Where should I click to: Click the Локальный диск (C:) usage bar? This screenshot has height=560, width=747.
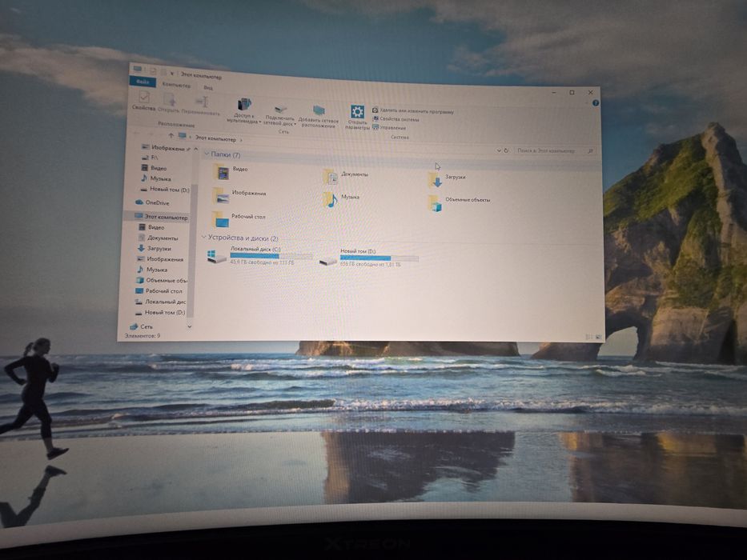pyautogui.click(x=271, y=256)
